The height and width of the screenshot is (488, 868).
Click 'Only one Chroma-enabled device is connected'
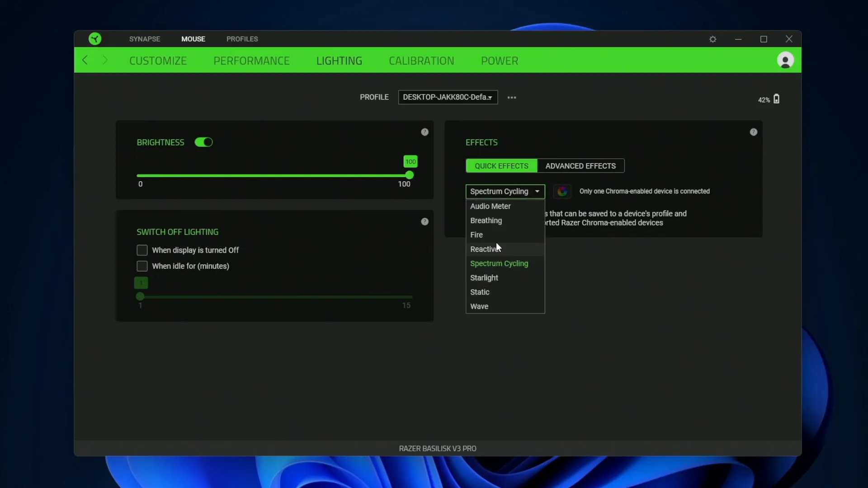tap(644, 192)
